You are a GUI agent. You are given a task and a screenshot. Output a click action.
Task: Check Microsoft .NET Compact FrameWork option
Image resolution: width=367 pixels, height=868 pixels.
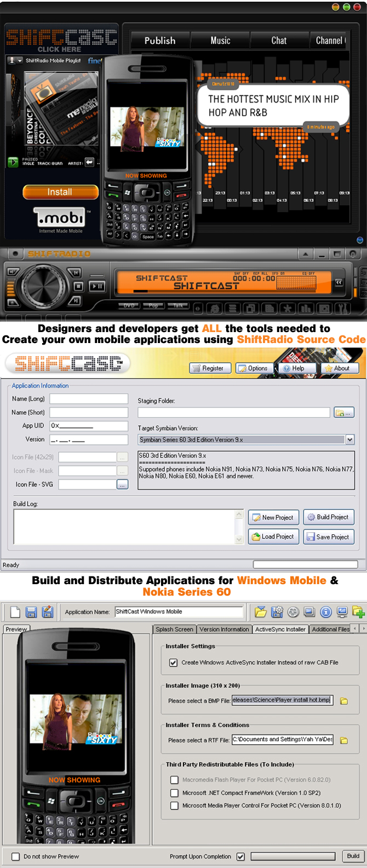[x=174, y=793]
